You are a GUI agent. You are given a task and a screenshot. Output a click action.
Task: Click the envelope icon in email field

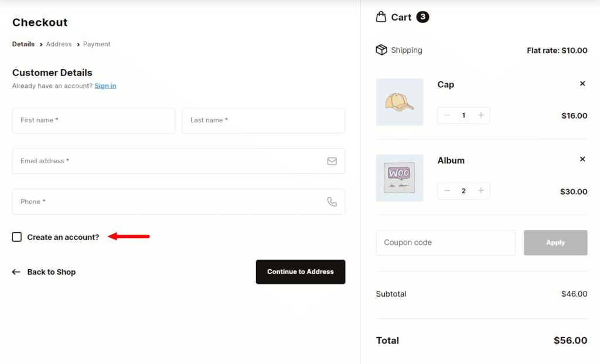coord(332,161)
